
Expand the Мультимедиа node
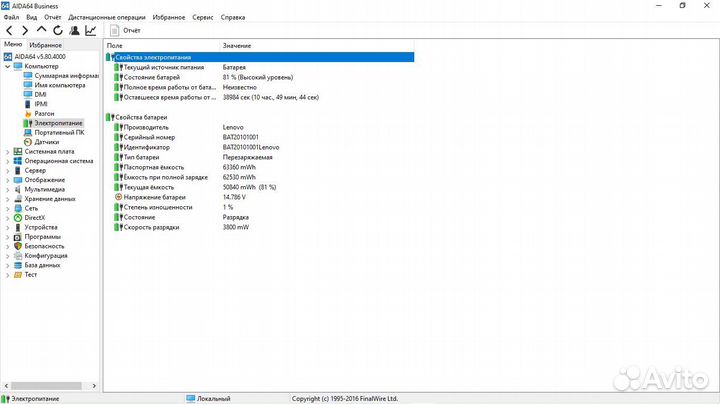point(7,189)
